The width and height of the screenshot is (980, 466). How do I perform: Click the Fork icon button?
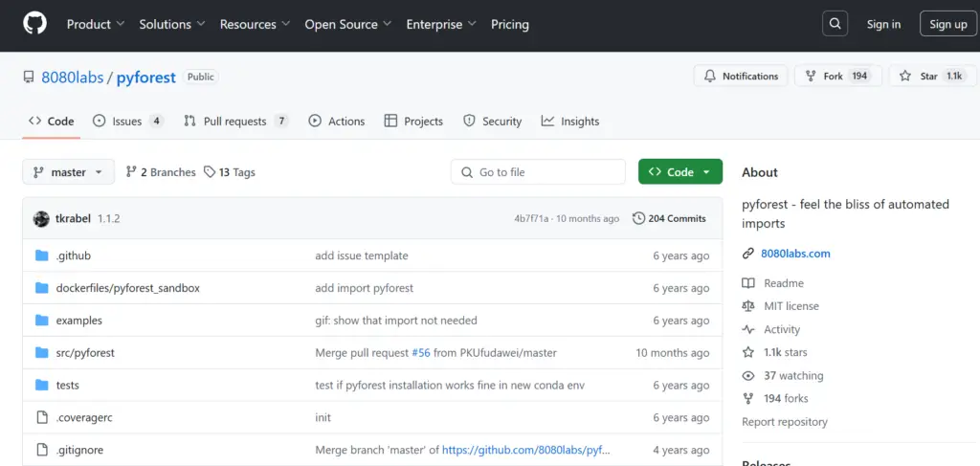(x=811, y=77)
